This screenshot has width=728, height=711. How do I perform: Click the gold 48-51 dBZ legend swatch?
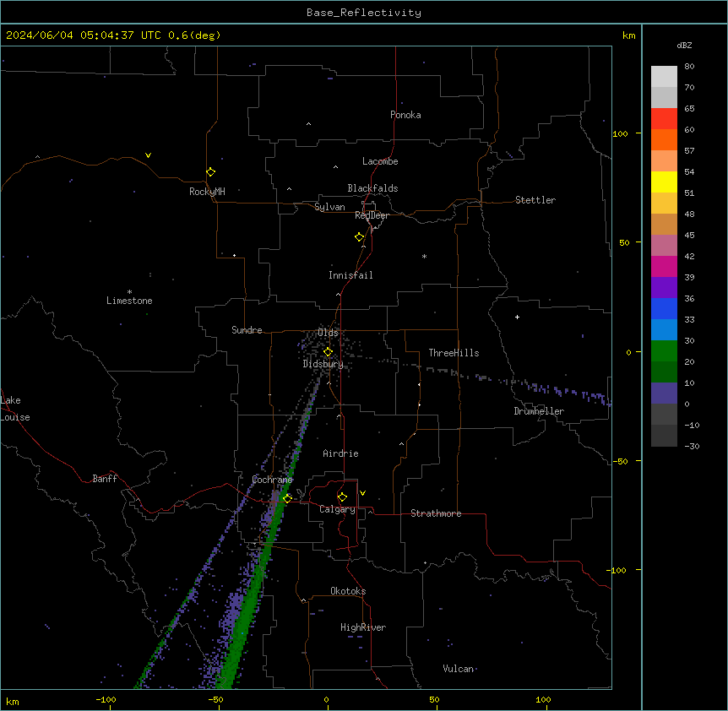point(664,204)
